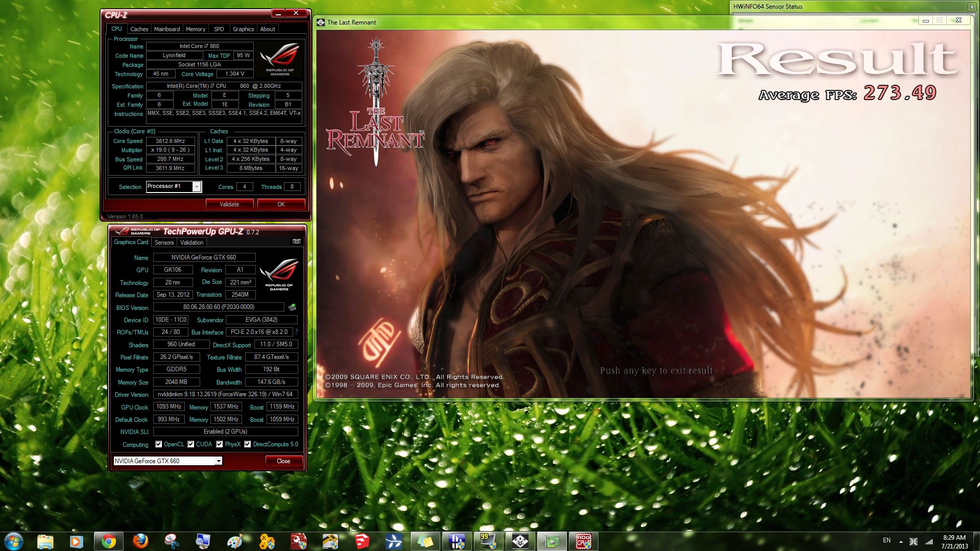Open the taskbar clock and date
The width and height of the screenshot is (980, 551).
pos(954,541)
